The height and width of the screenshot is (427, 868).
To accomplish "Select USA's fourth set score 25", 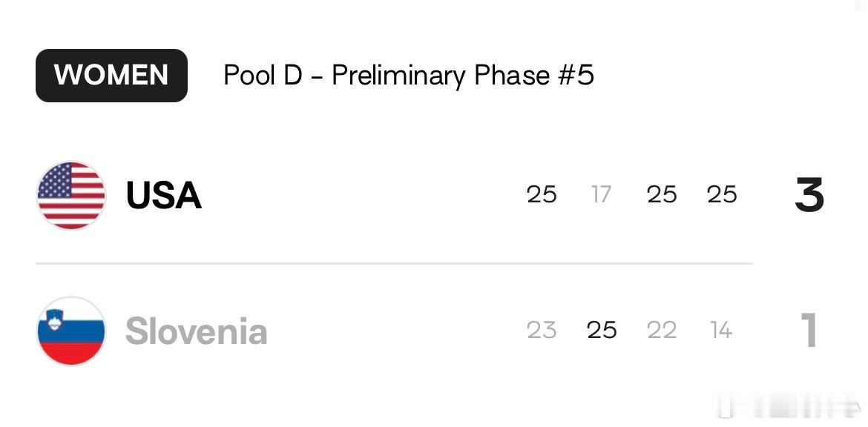I will (x=722, y=195).
